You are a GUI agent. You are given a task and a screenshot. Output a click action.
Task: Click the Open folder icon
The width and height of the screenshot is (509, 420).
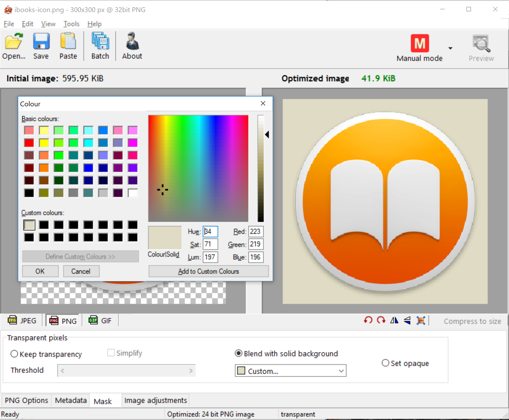[14, 42]
